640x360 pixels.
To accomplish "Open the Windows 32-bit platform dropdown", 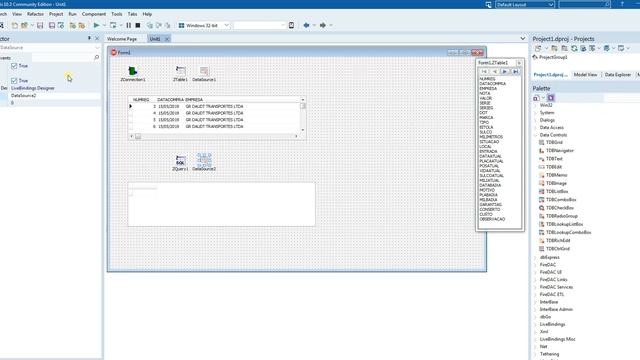I will [227, 25].
